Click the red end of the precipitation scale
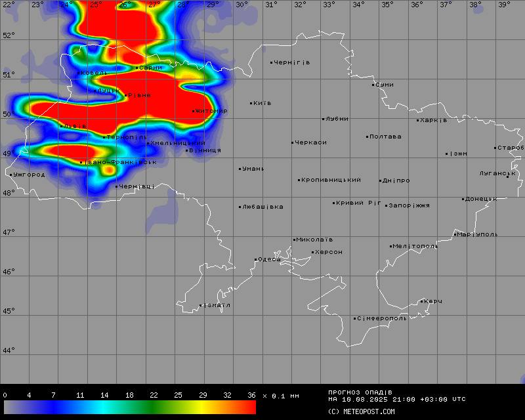525x420 pixels. pos(246,408)
